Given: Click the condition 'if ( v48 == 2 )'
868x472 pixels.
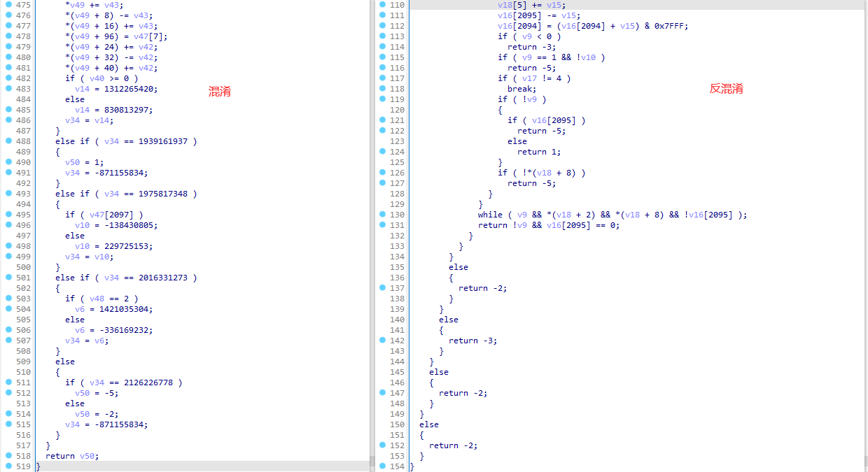Looking at the screenshot, I should click(101, 299).
